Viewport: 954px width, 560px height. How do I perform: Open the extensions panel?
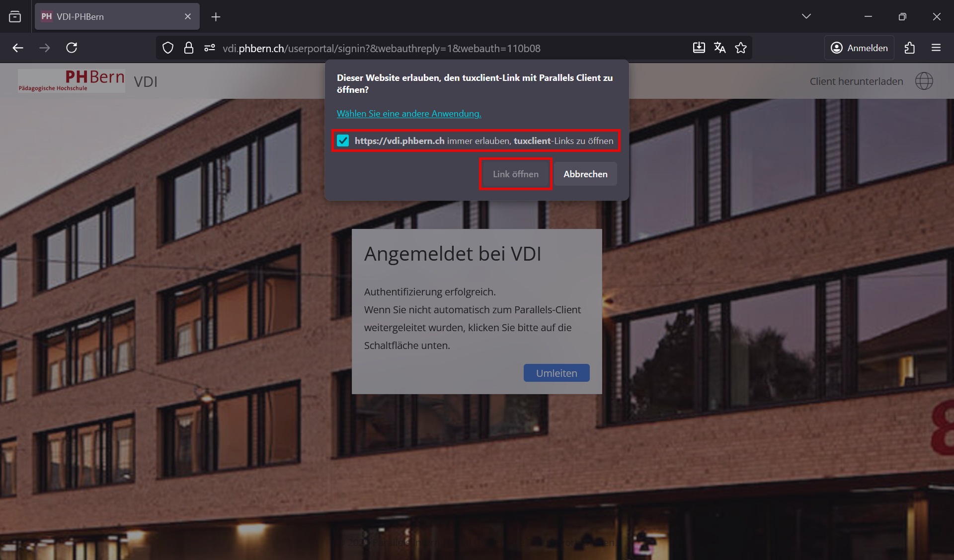click(910, 48)
